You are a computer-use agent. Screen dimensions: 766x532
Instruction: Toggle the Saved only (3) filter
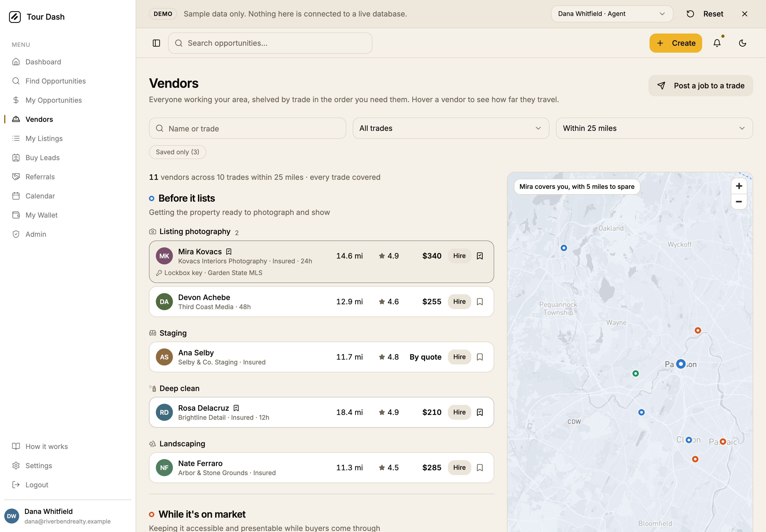pos(177,152)
